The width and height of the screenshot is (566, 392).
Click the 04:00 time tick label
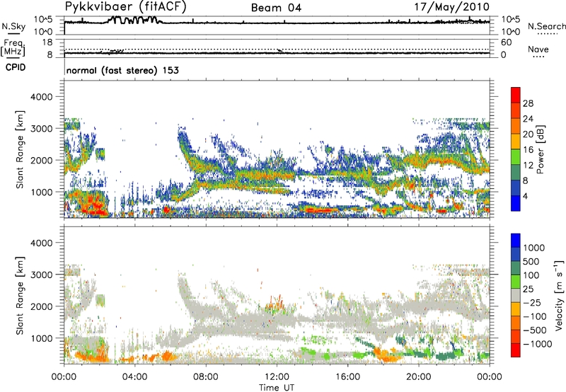click(x=135, y=377)
